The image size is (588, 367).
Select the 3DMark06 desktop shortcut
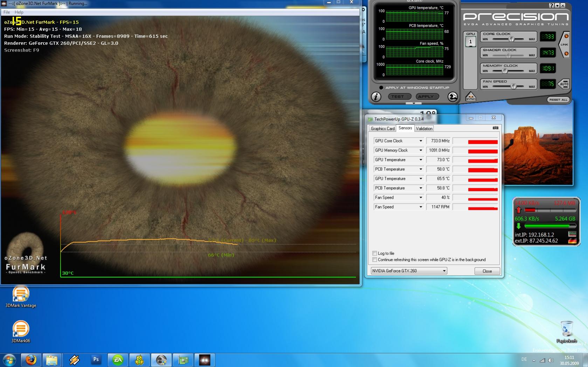[21, 332]
